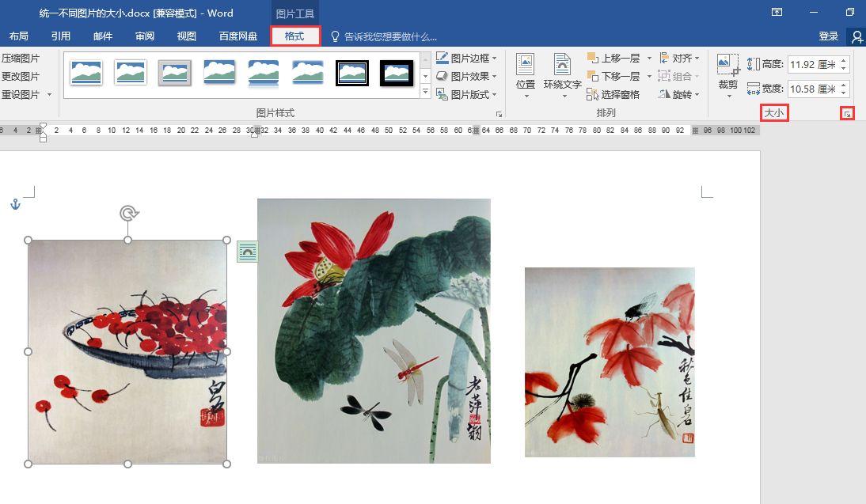
Task: Expand the picture styles gallery
Action: 425,92
